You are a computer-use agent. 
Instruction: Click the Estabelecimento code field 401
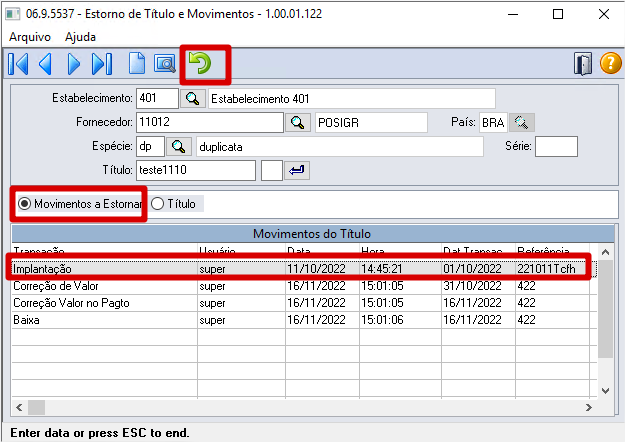point(157,98)
